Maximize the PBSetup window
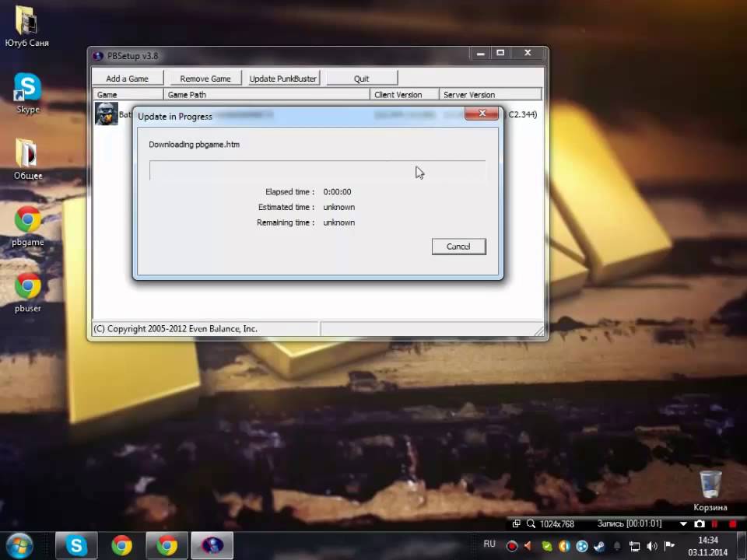Image resolution: width=747 pixels, height=560 pixels. [500, 54]
